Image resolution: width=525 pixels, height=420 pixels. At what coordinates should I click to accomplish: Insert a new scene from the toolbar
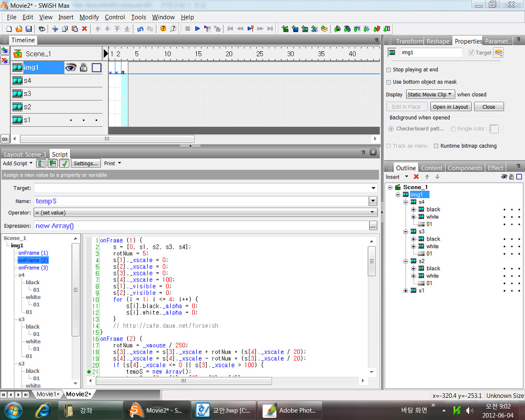click(x=285, y=29)
